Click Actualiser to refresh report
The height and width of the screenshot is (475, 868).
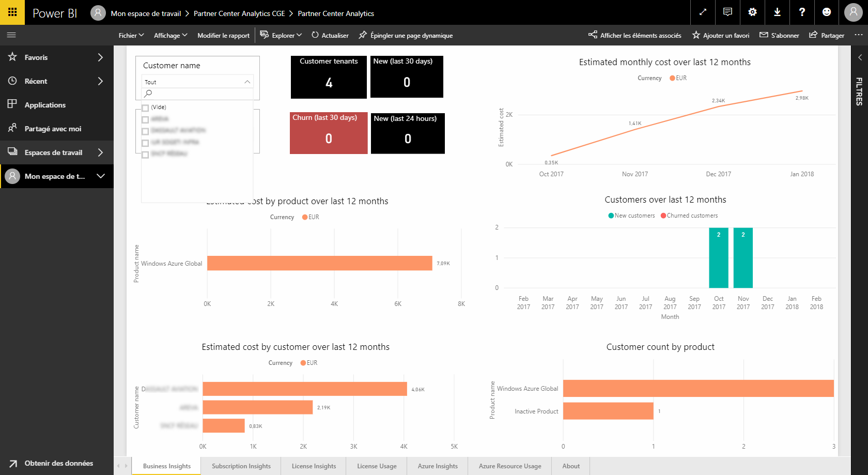330,35
